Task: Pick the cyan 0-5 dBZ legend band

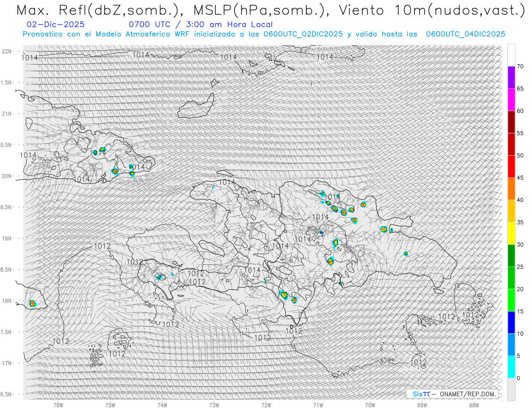Action: [x=511, y=367]
